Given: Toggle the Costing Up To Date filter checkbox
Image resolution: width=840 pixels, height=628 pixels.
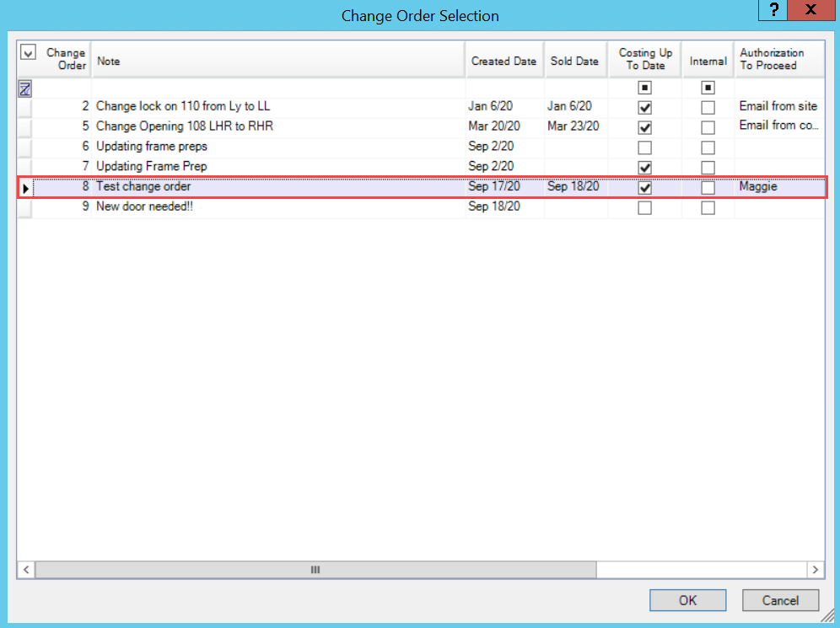Looking at the screenshot, I should click(644, 88).
